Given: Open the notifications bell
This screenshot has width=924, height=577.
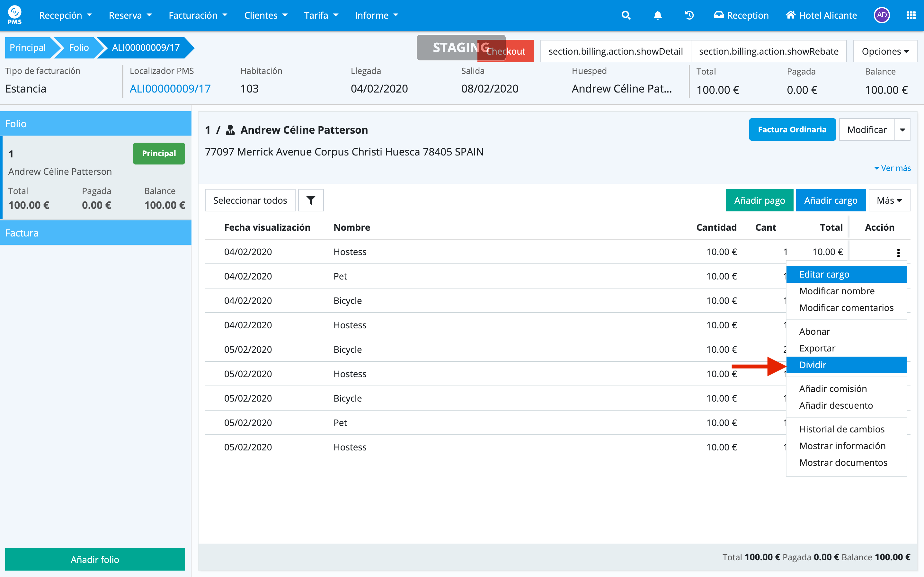Looking at the screenshot, I should [658, 15].
